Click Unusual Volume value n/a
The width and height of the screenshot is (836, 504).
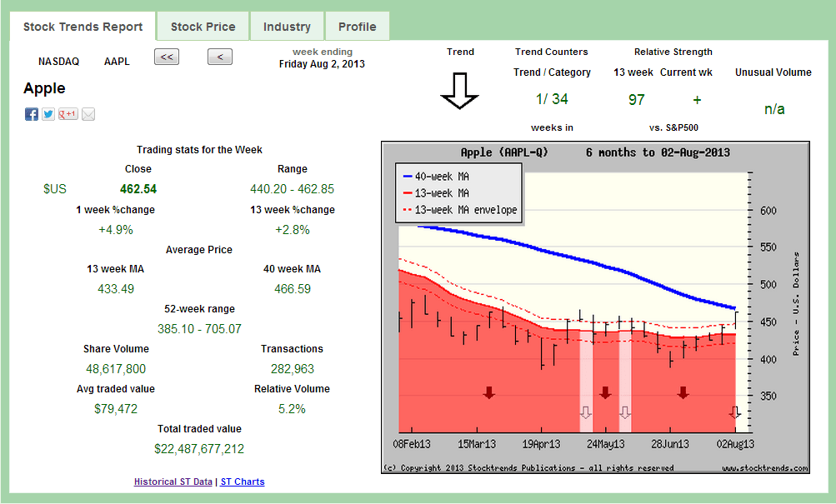pos(774,109)
